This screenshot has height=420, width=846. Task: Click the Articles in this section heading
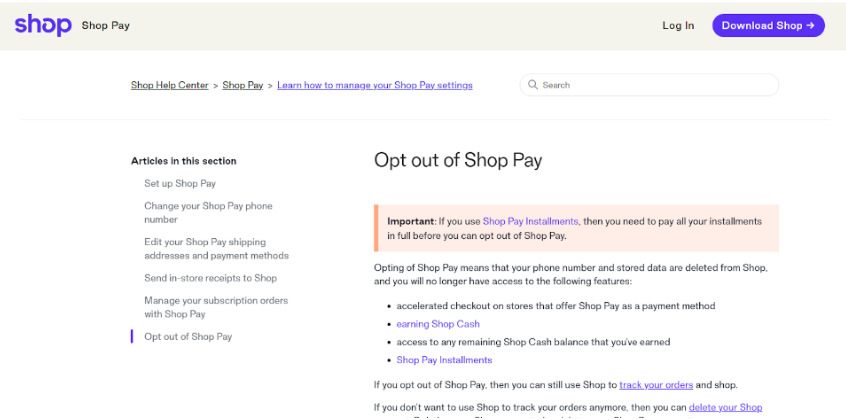point(183,161)
